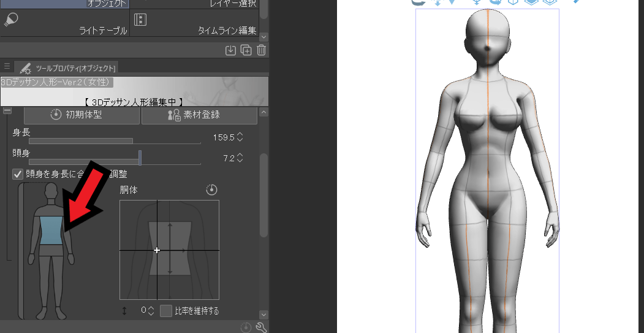The image size is (644, 333).
Task: Click the 胴体 two-axis adjustment pad crosshair
Action: point(157,250)
